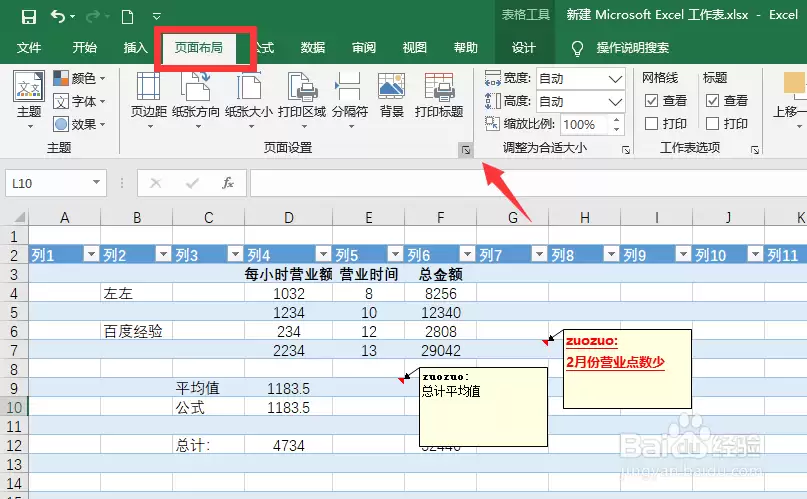Open the 列7 filter dropdown
Viewport: 807px width, 499px height.
click(x=539, y=254)
